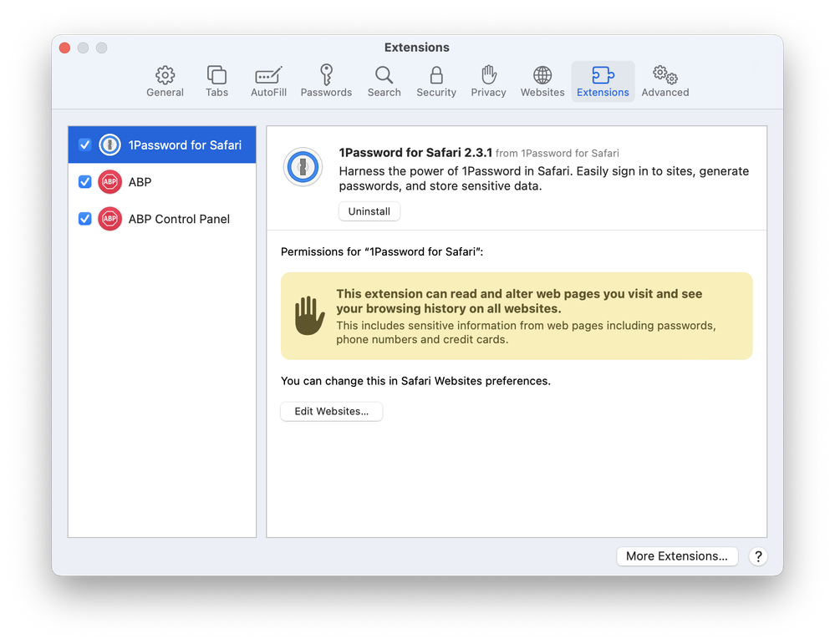The image size is (835, 644).
Task: Go to Privacy preferences hand icon
Action: [x=488, y=81]
